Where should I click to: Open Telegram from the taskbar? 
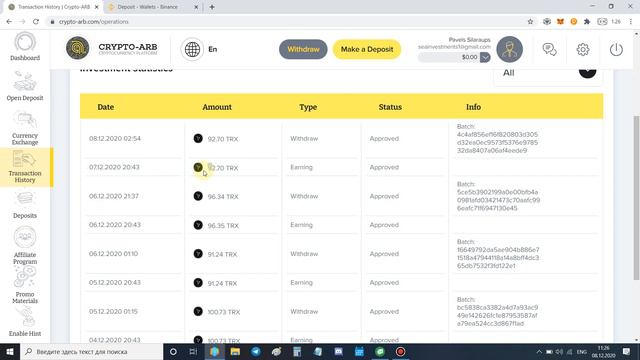point(256,351)
